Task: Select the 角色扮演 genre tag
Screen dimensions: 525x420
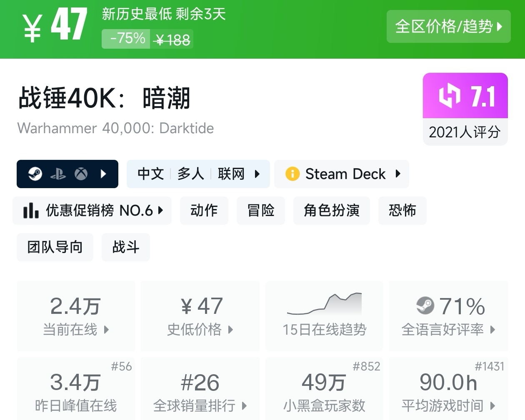Action: [x=332, y=211]
